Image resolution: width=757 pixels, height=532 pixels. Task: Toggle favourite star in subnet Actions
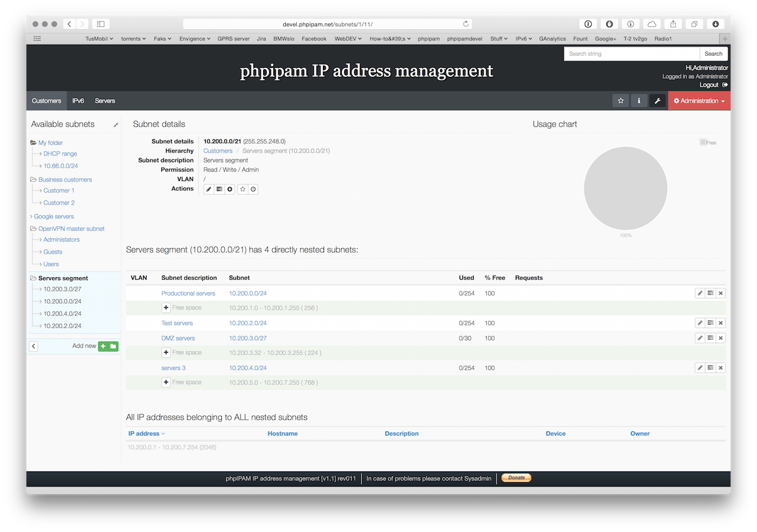tap(242, 189)
